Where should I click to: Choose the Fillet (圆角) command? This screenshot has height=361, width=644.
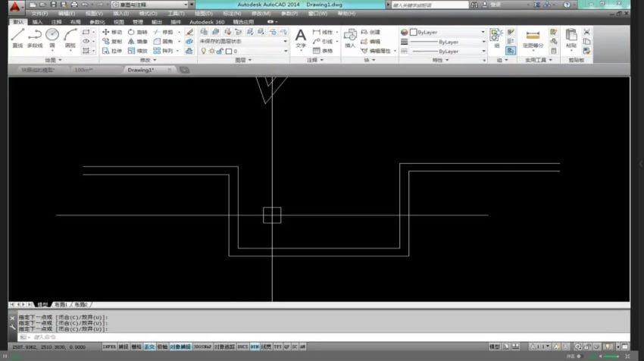[x=164, y=42]
